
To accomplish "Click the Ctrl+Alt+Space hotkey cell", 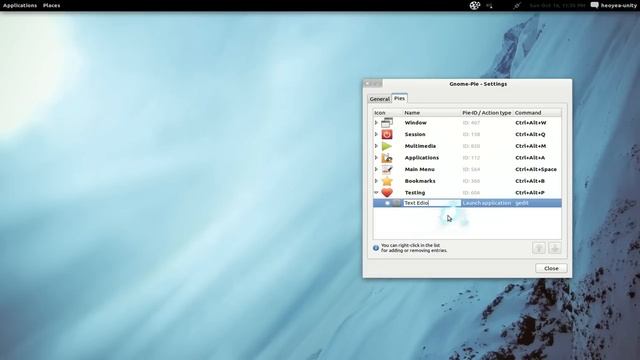I will pyautogui.click(x=536, y=169).
